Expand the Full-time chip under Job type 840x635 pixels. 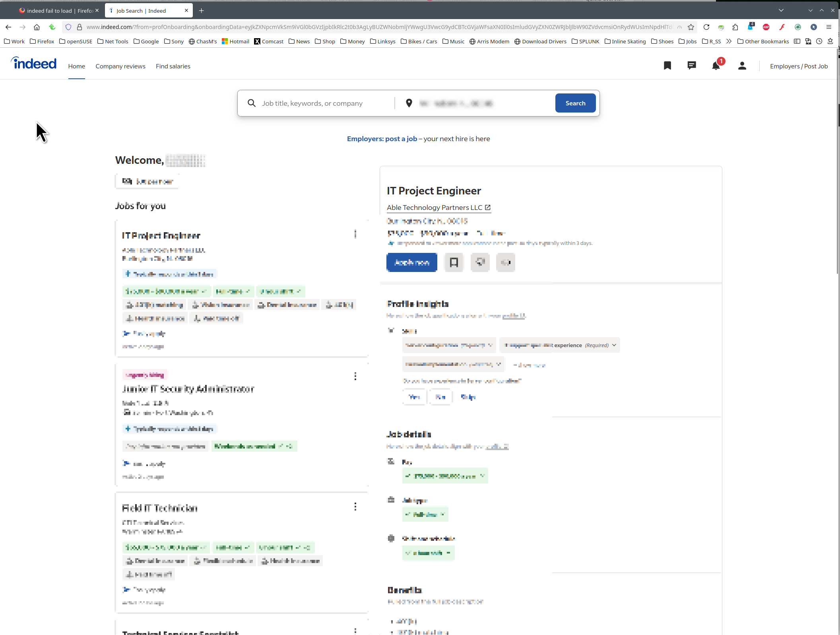[x=425, y=515]
